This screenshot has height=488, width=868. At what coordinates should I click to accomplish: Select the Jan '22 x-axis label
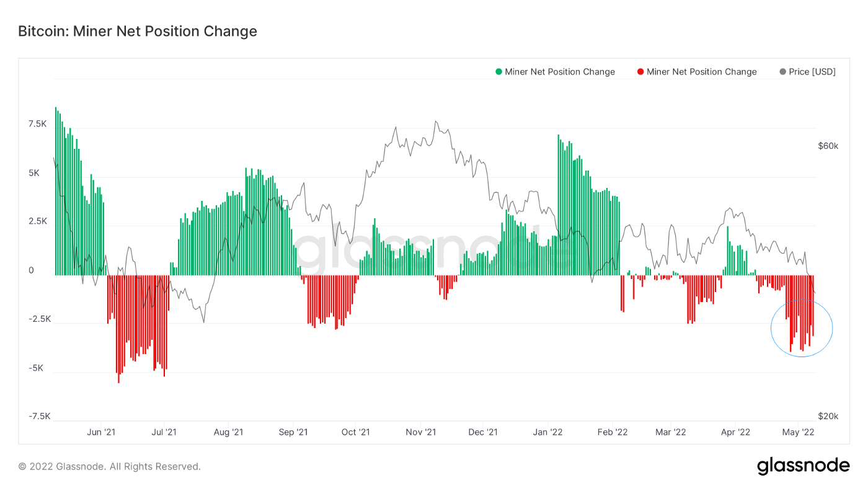click(548, 432)
